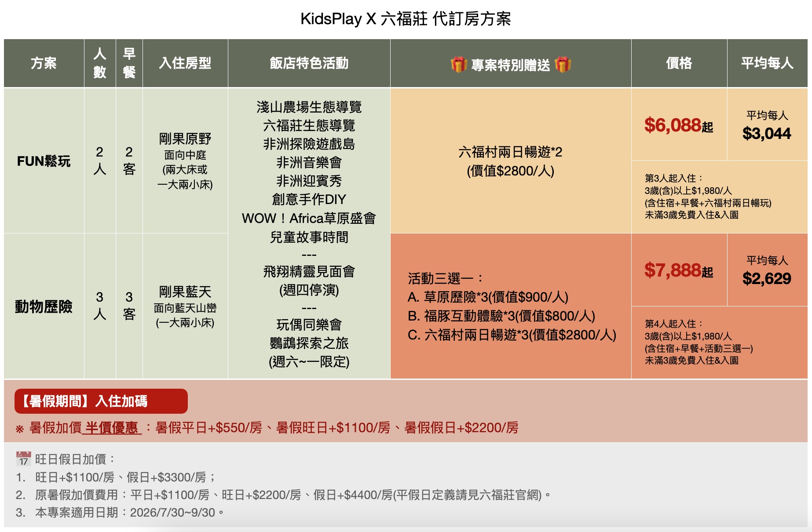Viewport: 812px width, 532px height.
Task: Click the 第3人起入住： note
Action: pos(674,178)
